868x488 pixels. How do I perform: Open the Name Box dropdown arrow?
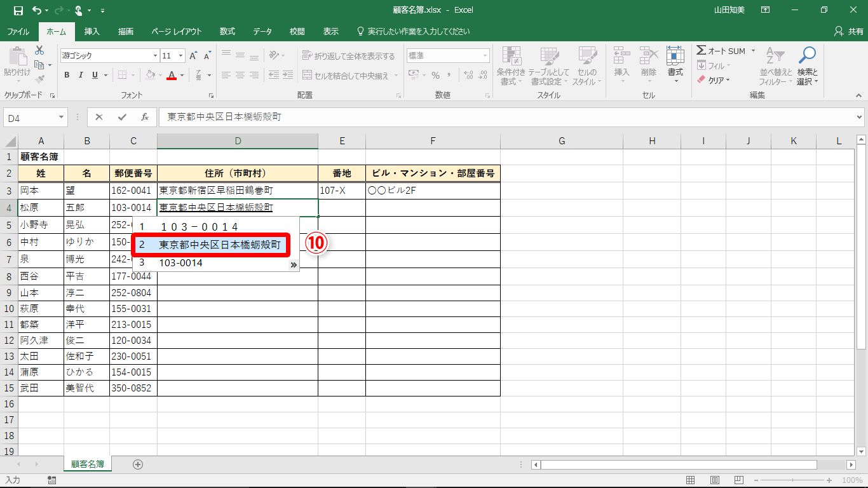click(62, 118)
